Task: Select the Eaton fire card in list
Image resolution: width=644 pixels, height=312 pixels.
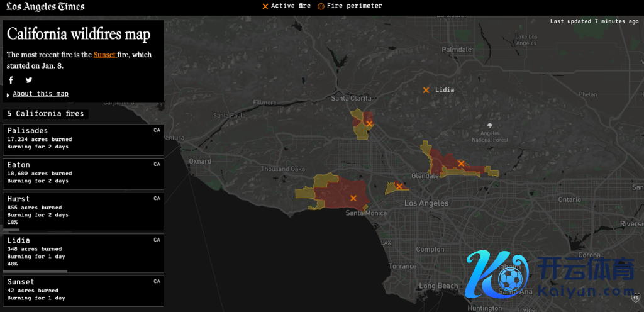Action: 83,173
